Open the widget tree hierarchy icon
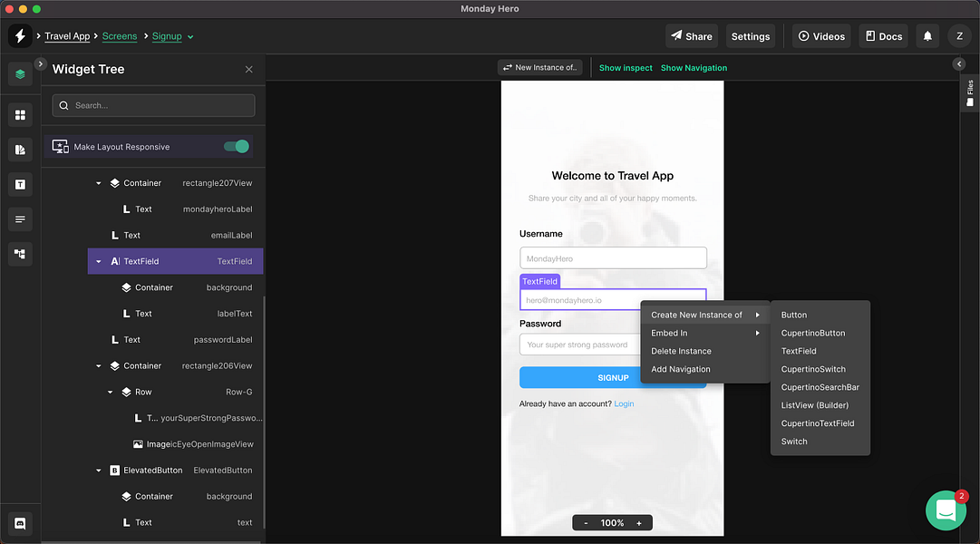The image size is (980, 544). click(20, 254)
